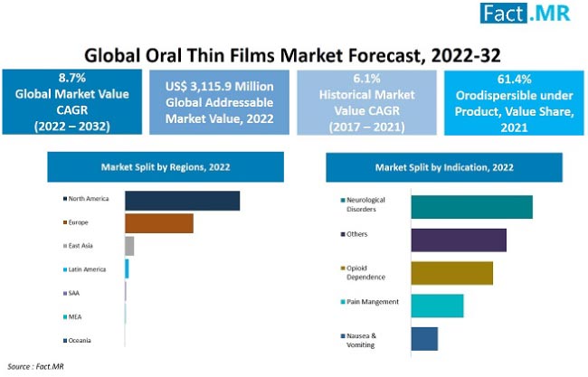
Task: Click the Nausea & Vomiting legend swatch
Action: 343,336
